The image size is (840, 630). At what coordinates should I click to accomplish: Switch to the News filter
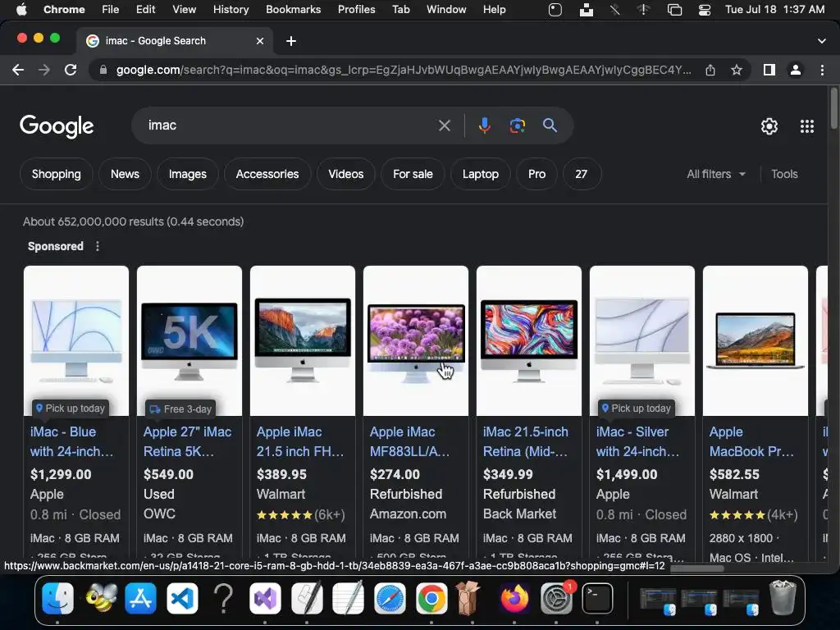(125, 174)
